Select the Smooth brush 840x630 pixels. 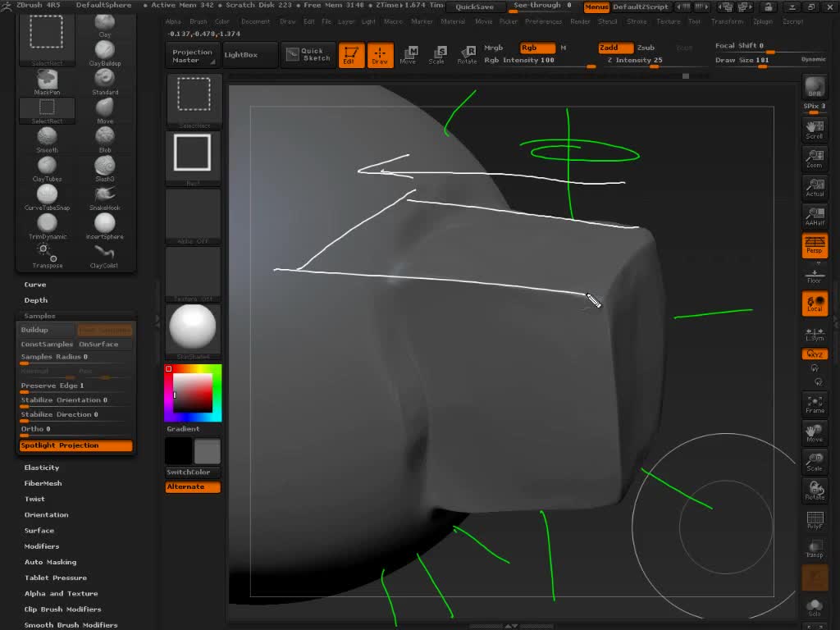pyautogui.click(x=47, y=140)
